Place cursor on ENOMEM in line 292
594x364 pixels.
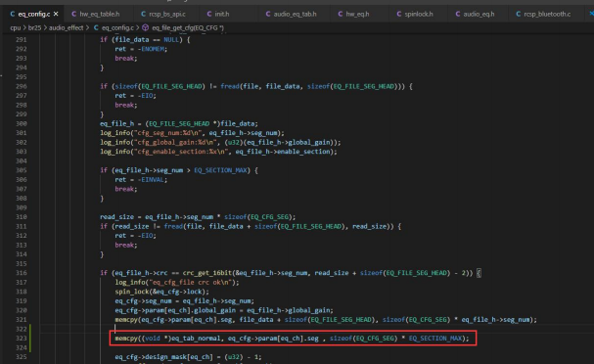[153, 49]
